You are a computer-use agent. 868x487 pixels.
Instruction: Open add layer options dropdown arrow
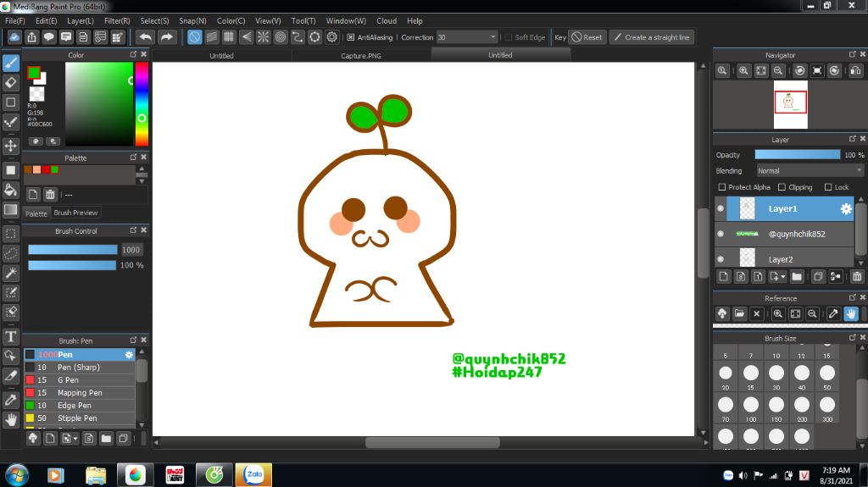[x=782, y=277]
